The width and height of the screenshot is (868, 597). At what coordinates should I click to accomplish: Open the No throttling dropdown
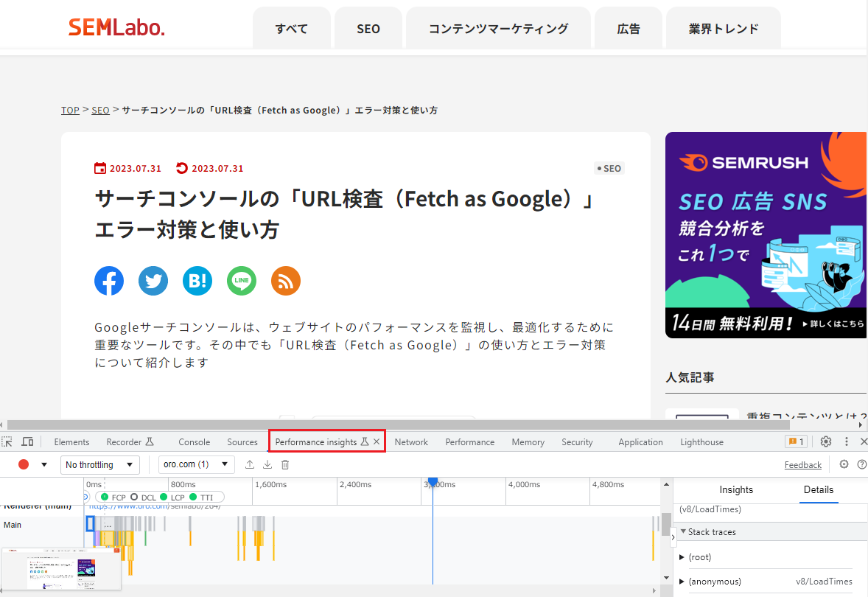coord(99,464)
